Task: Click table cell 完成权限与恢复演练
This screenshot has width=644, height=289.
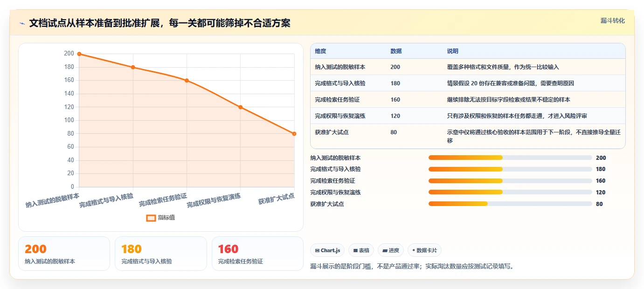Action: (x=340, y=116)
